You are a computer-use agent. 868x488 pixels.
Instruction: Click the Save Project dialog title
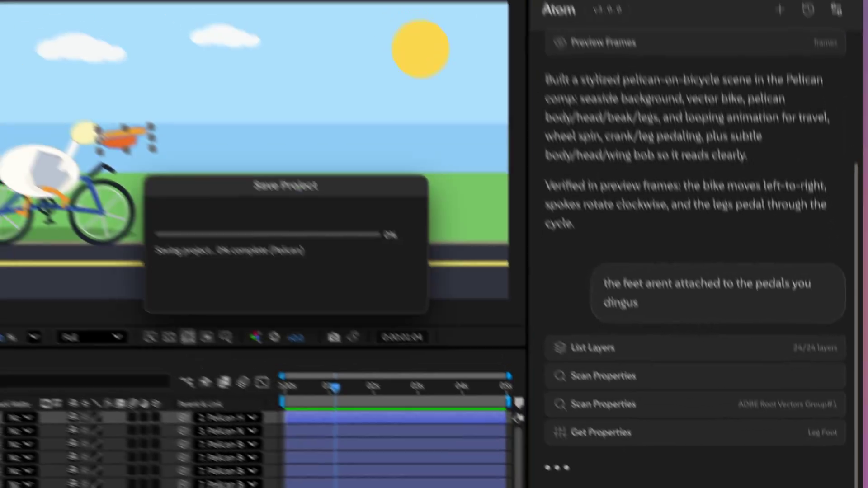pos(286,186)
